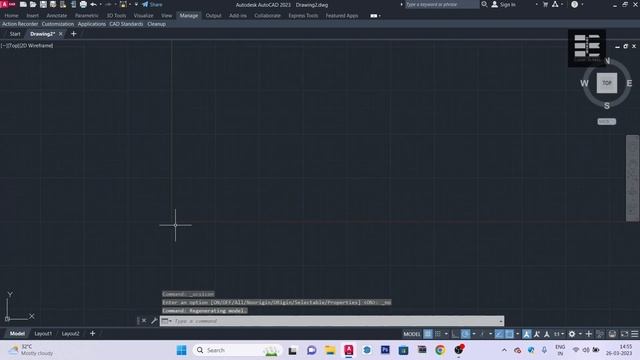The width and height of the screenshot is (640, 360).
Task: Open Google Chrome from the taskbar
Action: [440, 350]
